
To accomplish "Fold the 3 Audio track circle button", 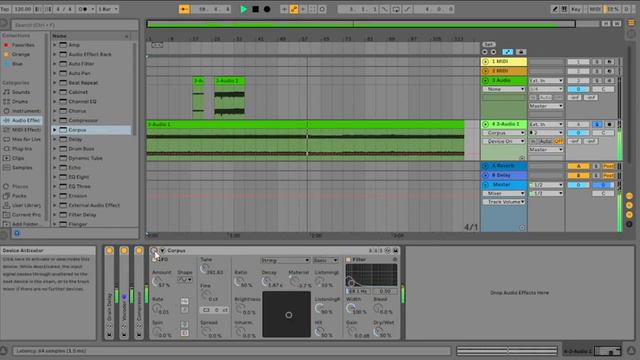I will tap(485, 80).
